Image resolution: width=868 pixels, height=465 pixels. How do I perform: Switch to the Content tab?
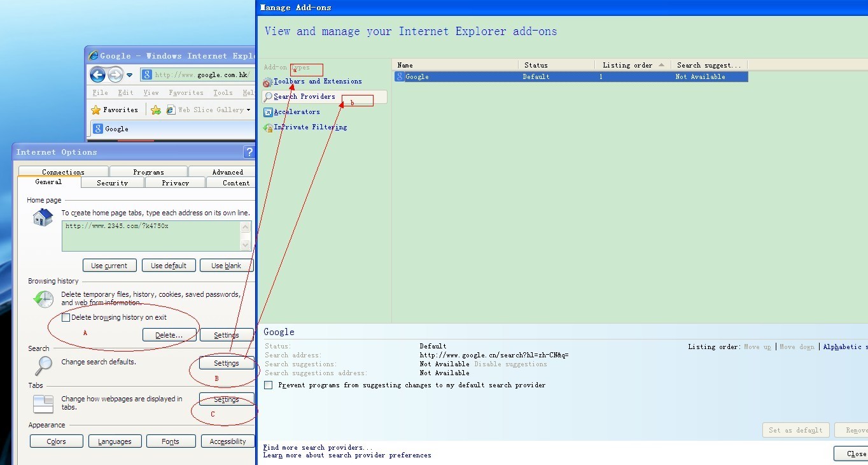click(x=231, y=183)
